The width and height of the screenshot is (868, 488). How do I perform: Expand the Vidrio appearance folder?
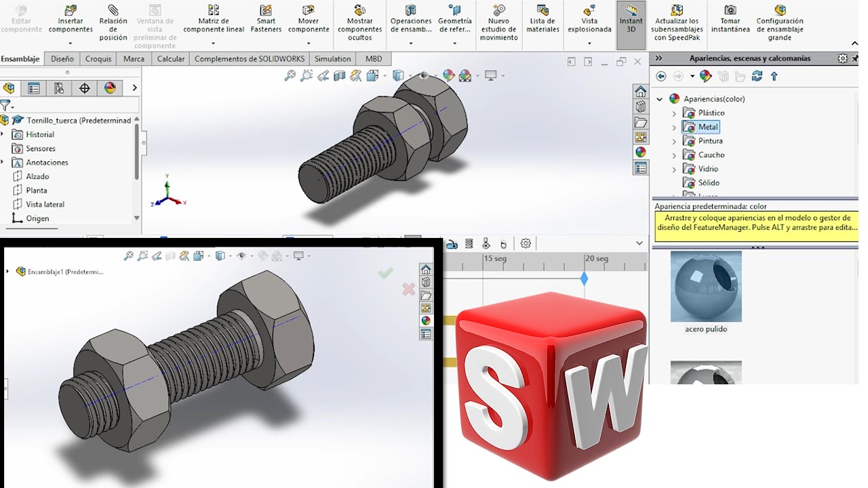(674, 169)
